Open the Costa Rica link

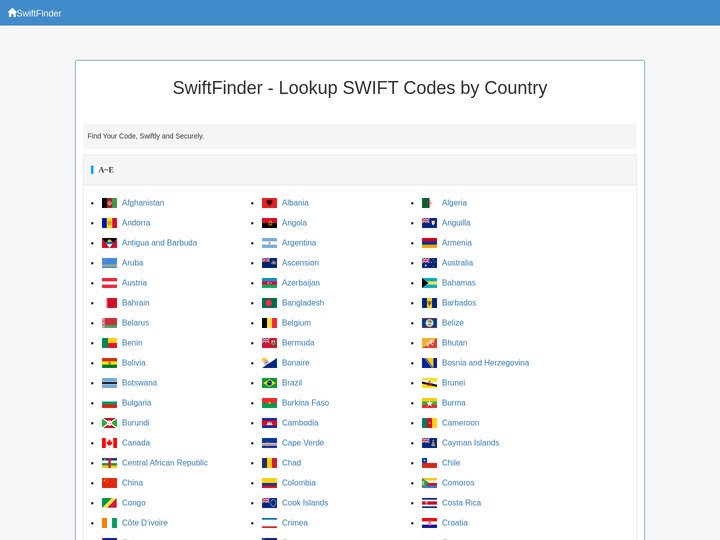(x=461, y=503)
